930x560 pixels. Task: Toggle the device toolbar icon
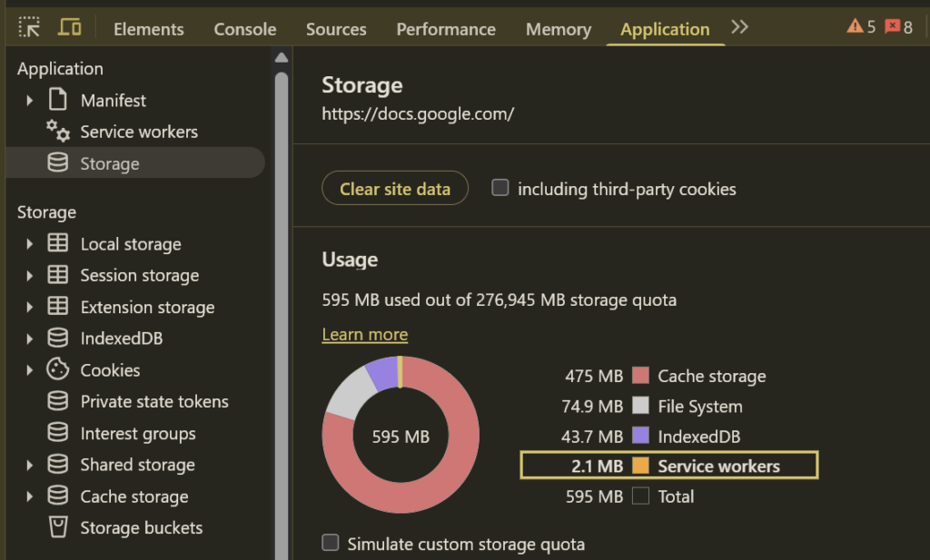(x=69, y=28)
